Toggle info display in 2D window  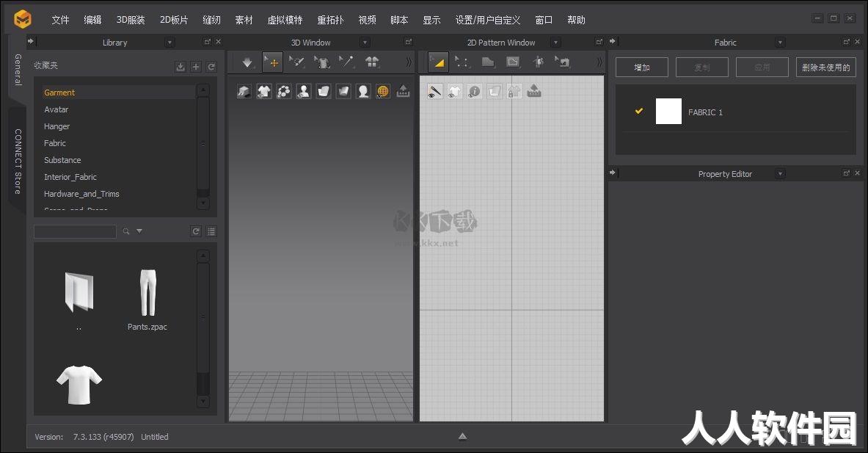tap(475, 91)
